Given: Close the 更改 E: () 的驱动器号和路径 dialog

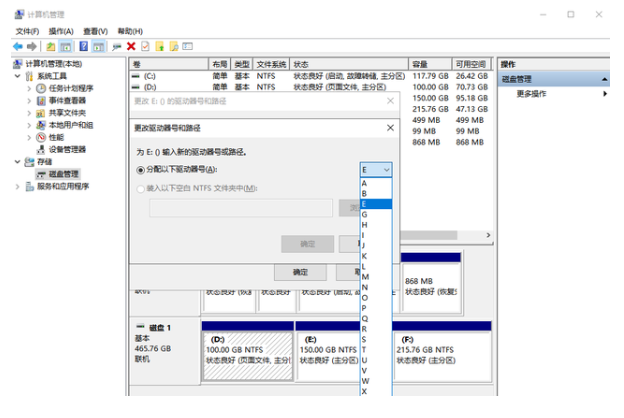Looking at the screenshot, I should [x=390, y=101].
